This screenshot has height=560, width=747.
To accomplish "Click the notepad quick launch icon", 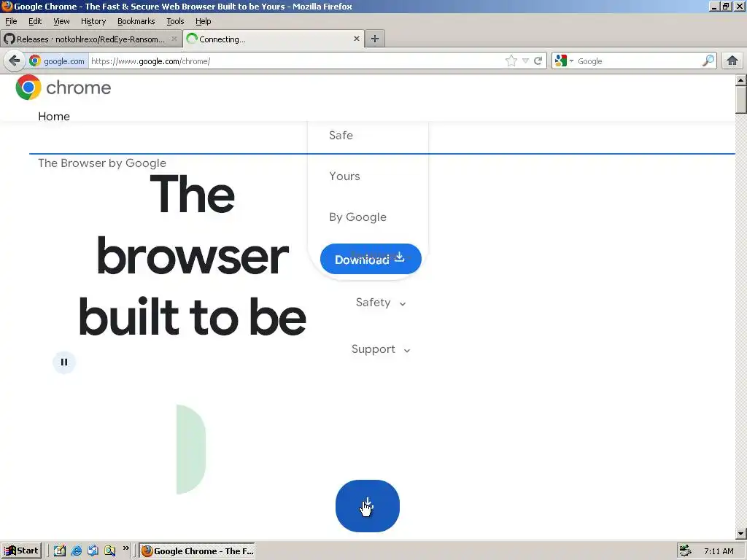I will [60, 551].
